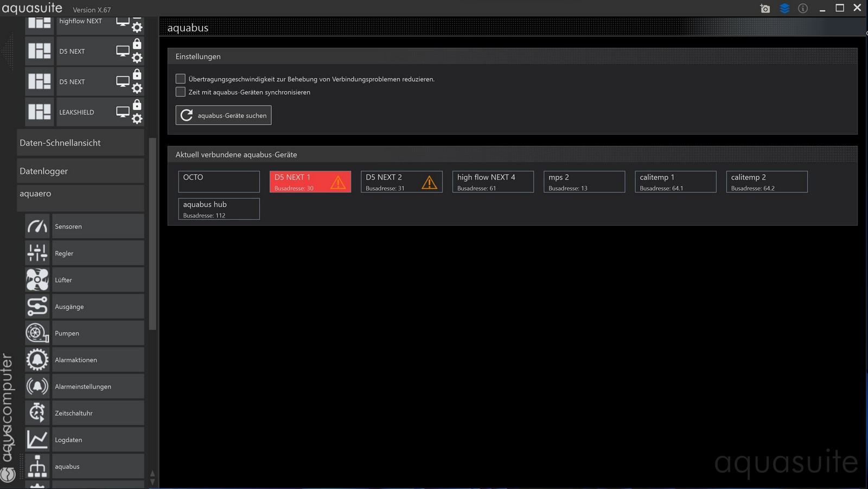Open the LEAKSHIELD overview page label
This screenshot has width=868, height=489.
point(76,112)
